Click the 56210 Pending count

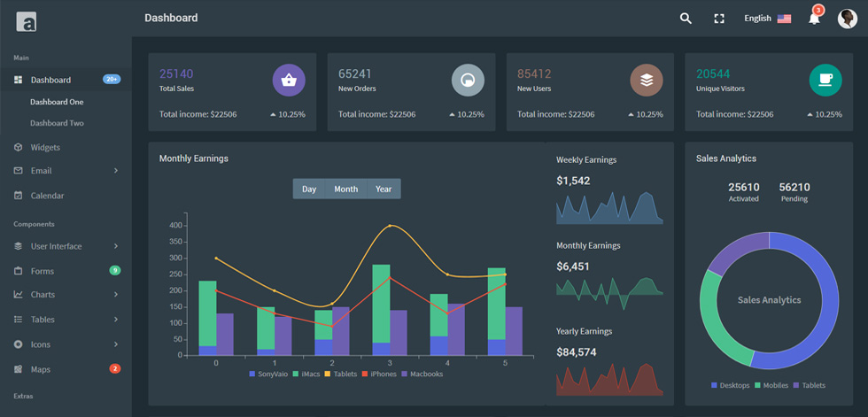[x=794, y=187]
